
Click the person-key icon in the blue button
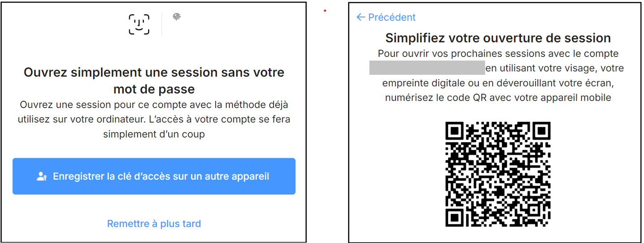[42, 177]
